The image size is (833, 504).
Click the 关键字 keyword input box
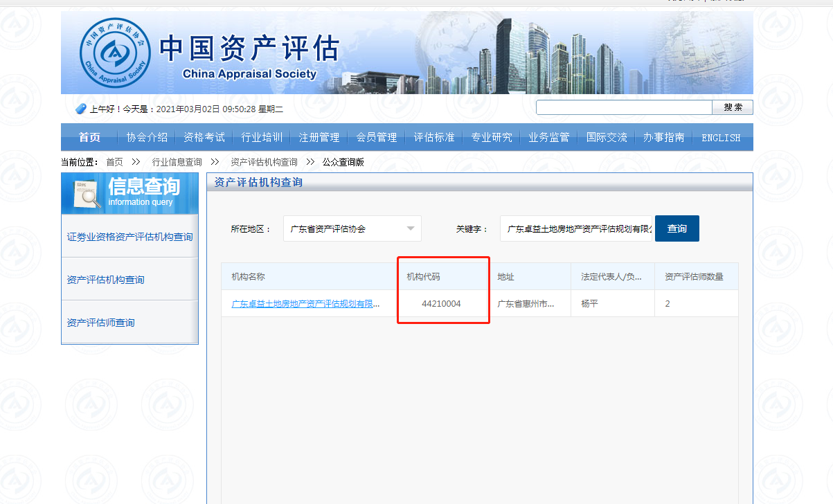coord(576,228)
